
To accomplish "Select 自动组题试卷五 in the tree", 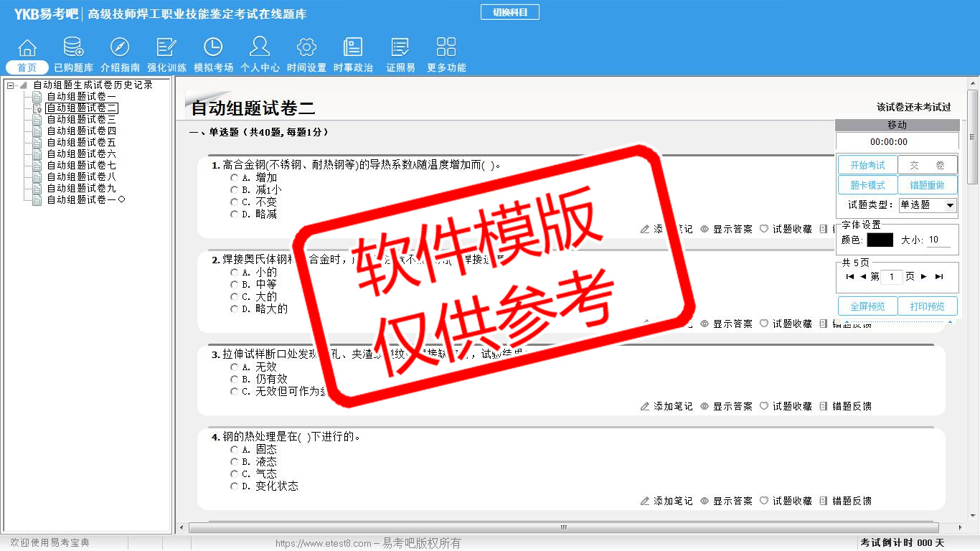I will pyautogui.click(x=81, y=143).
